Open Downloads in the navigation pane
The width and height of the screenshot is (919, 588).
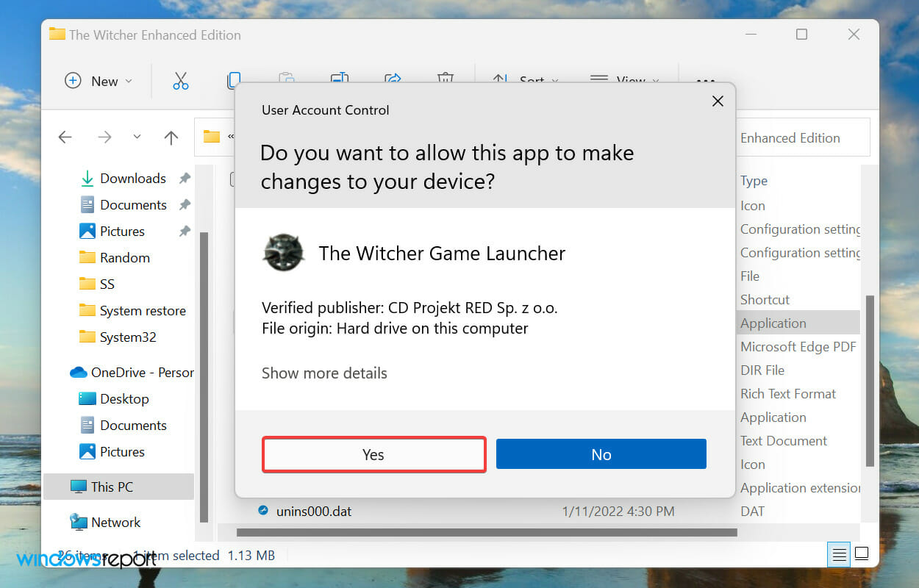point(133,179)
